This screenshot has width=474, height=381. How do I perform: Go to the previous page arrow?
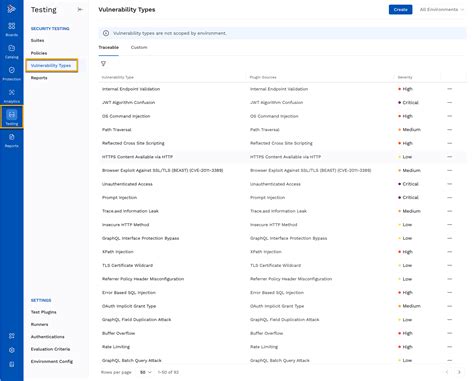click(x=447, y=372)
